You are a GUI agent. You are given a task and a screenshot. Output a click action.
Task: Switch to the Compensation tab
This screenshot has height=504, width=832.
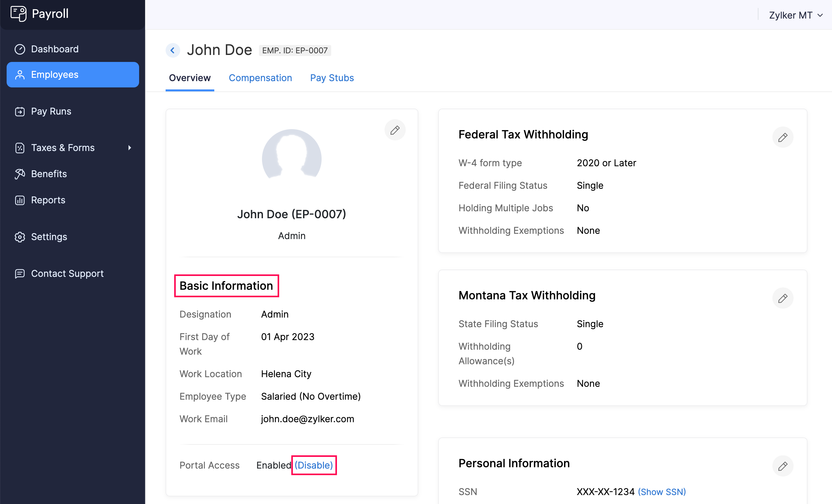[x=260, y=77]
